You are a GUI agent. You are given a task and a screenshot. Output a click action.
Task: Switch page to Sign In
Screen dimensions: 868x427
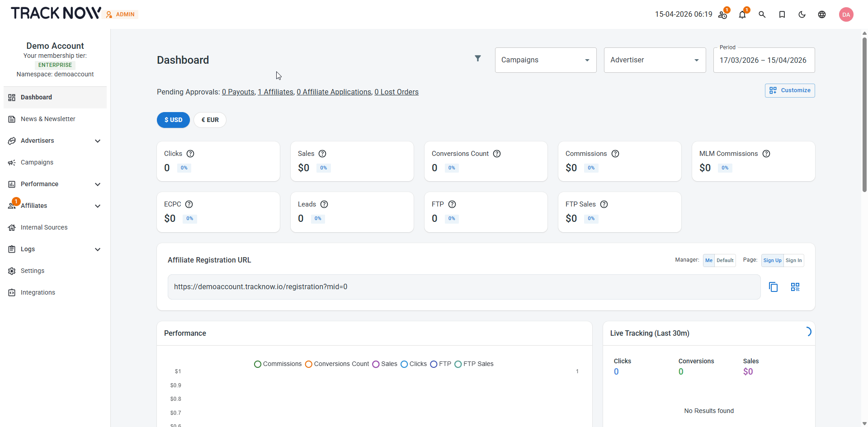click(794, 260)
